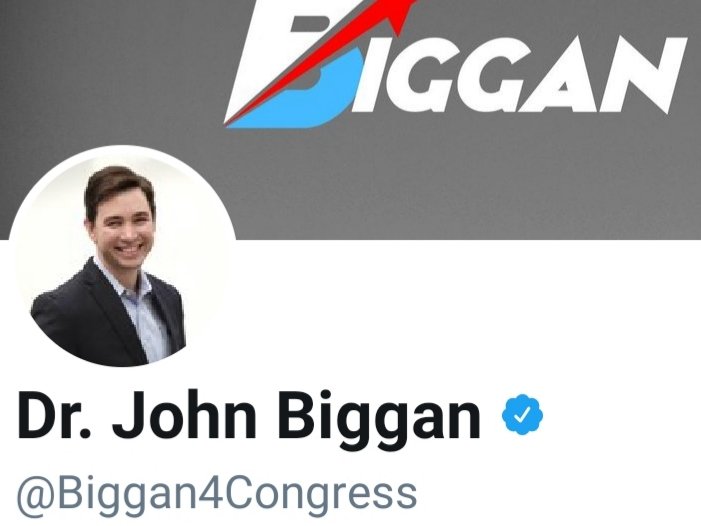The width and height of the screenshot is (701, 526).
Task: Click the first G of banner logo
Action: (412, 75)
